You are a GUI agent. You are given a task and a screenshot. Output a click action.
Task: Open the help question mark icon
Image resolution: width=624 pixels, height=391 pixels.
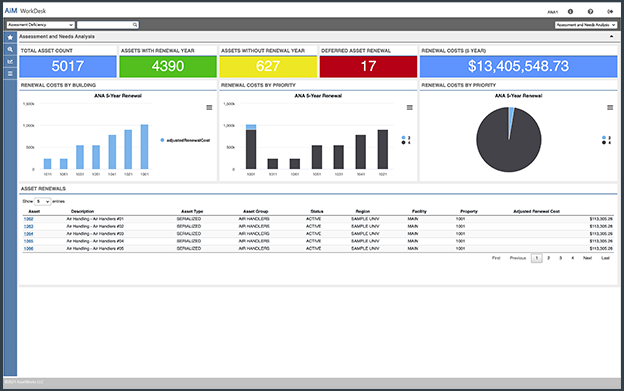tap(590, 12)
